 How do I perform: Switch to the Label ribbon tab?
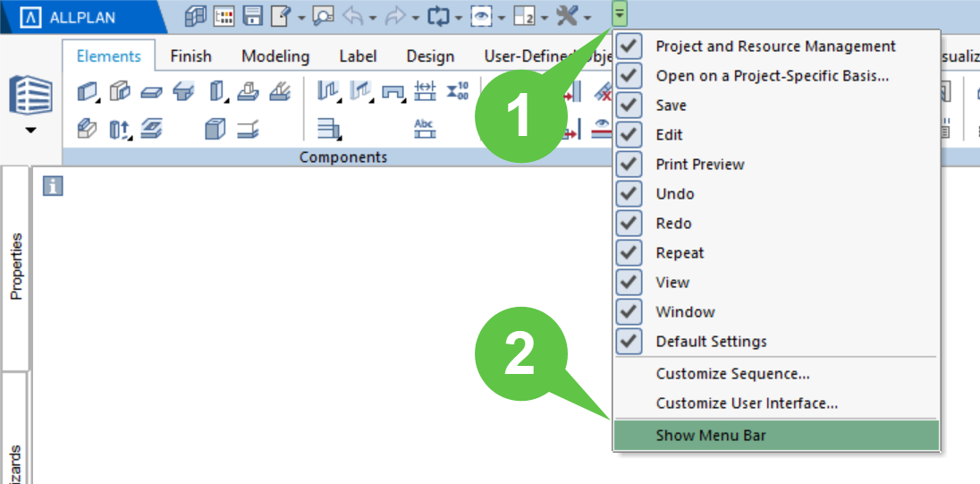[358, 56]
